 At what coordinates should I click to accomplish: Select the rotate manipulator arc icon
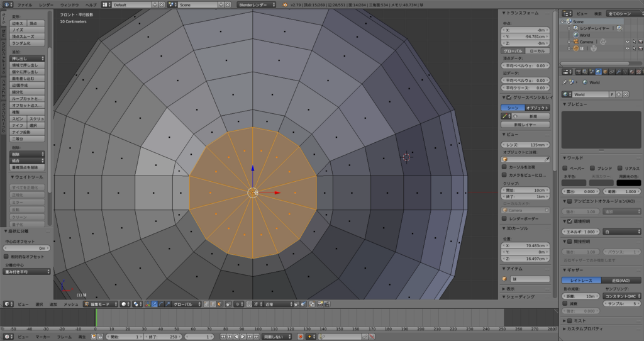coord(160,304)
